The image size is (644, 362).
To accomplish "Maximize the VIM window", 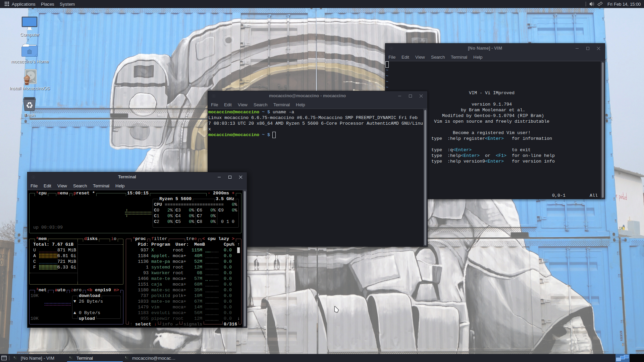I will tap(588, 48).
